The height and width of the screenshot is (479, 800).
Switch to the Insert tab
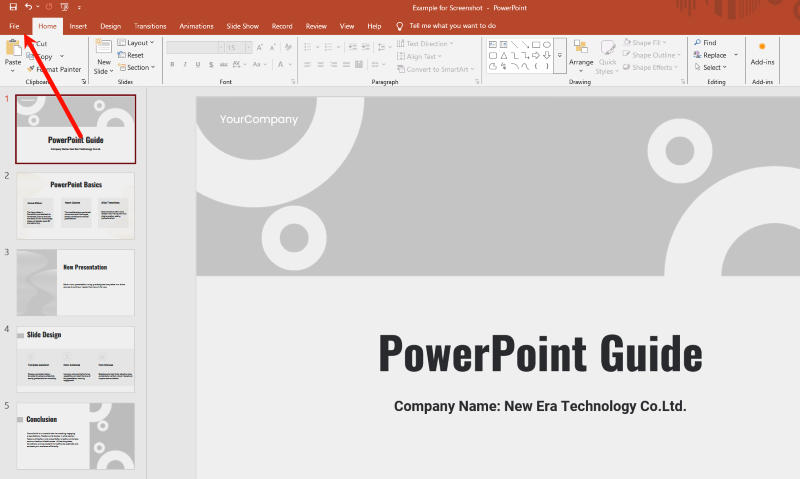(x=78, y=26)
